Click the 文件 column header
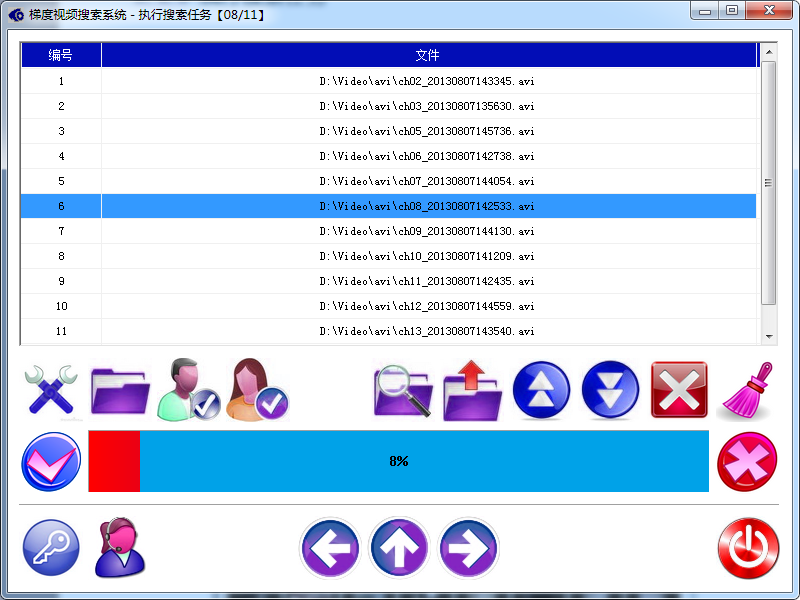This screenshot has width=800, height=600. (429, 55)
